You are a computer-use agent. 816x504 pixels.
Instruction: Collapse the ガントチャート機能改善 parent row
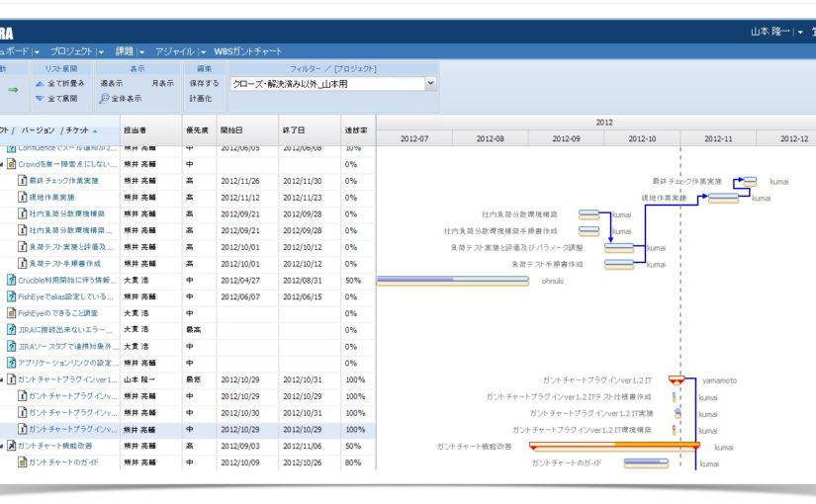pos(2,447)
